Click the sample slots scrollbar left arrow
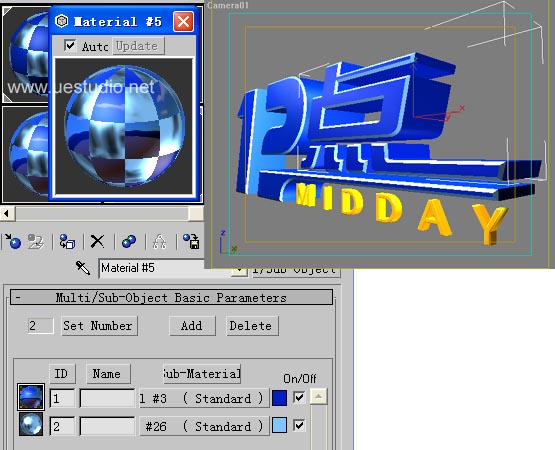 tap(7, 213)
